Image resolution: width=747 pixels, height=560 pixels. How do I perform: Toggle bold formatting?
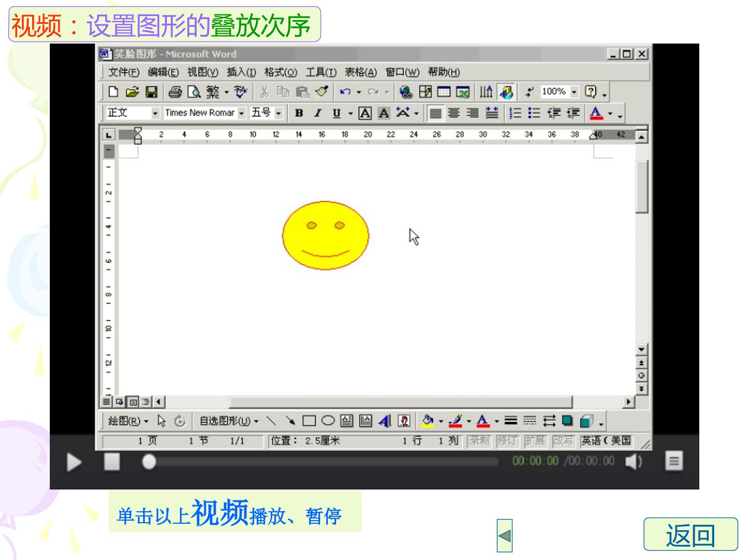[x=299, y=113]
